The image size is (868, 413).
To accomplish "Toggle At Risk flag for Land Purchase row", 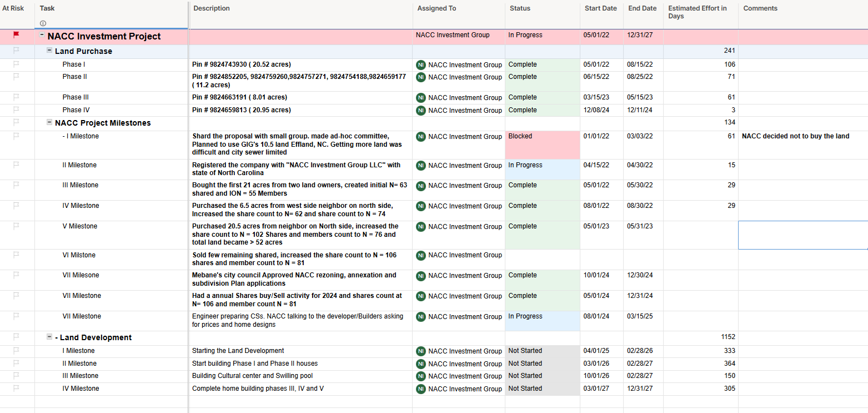I will pyautogui.click(x=16, y=50).
